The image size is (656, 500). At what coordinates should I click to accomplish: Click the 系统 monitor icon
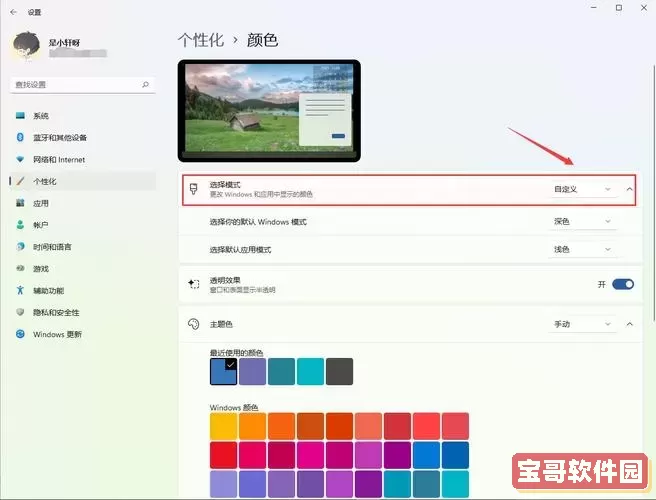tap(20, 115)
